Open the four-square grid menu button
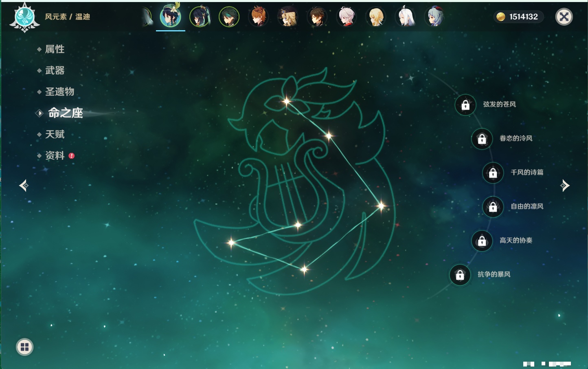Viewport: 588px width, 369px height. [24, 347]
